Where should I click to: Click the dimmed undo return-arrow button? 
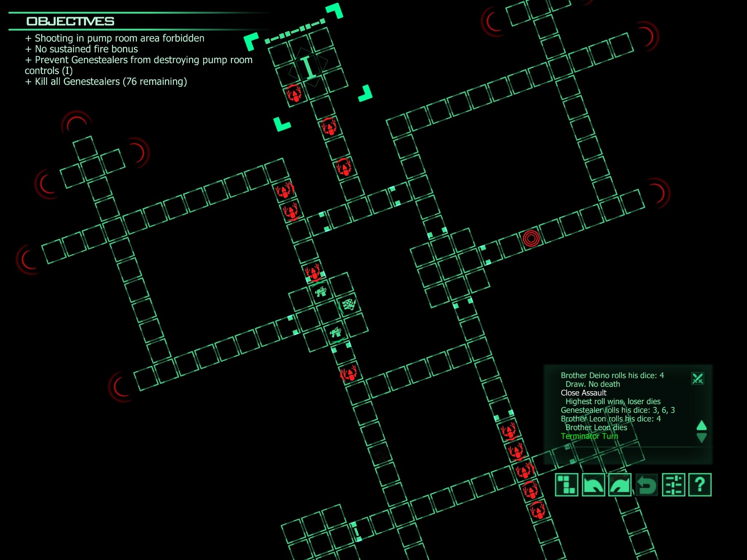click(646, 485)
